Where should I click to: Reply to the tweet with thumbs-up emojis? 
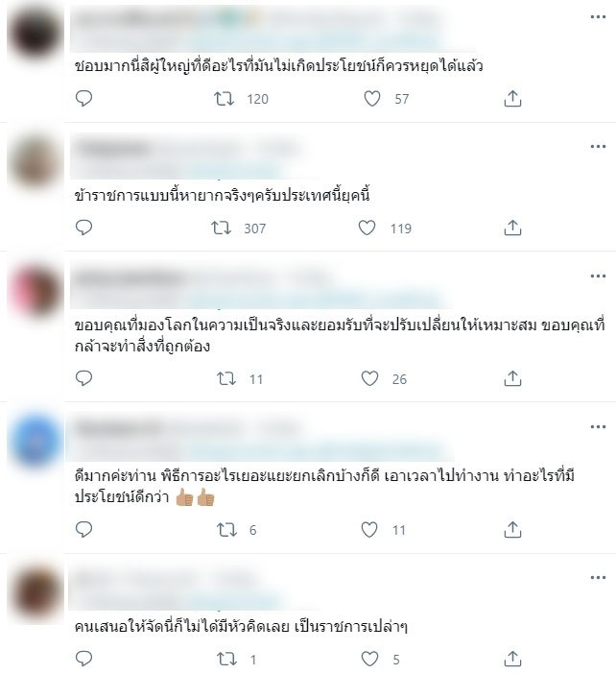(x=83, y=529)
